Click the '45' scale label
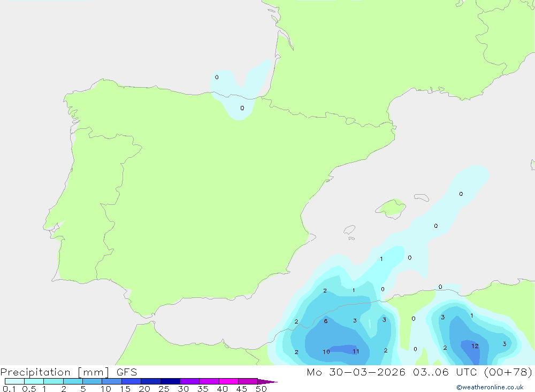The height and width of the screenshot is (392, 535). (242, 389)
